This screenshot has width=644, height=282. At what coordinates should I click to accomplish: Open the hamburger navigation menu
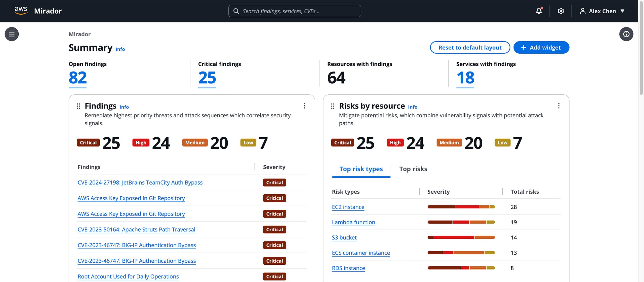(x=12, y=34)
